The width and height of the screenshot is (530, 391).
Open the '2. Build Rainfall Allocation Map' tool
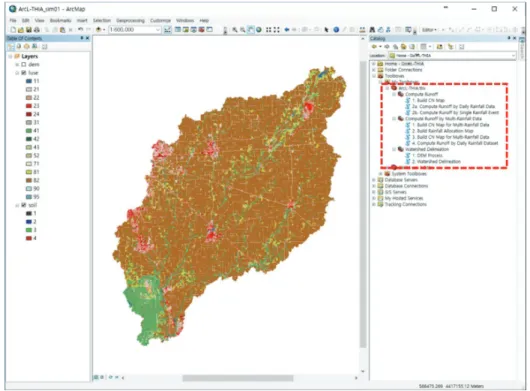click(x=442, y=131)
